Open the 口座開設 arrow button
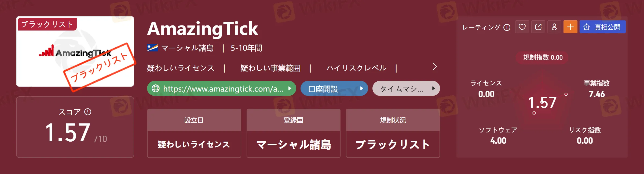The height and width of the screenshot is (174, 644). pyautogui.click(x=334, y=88)
